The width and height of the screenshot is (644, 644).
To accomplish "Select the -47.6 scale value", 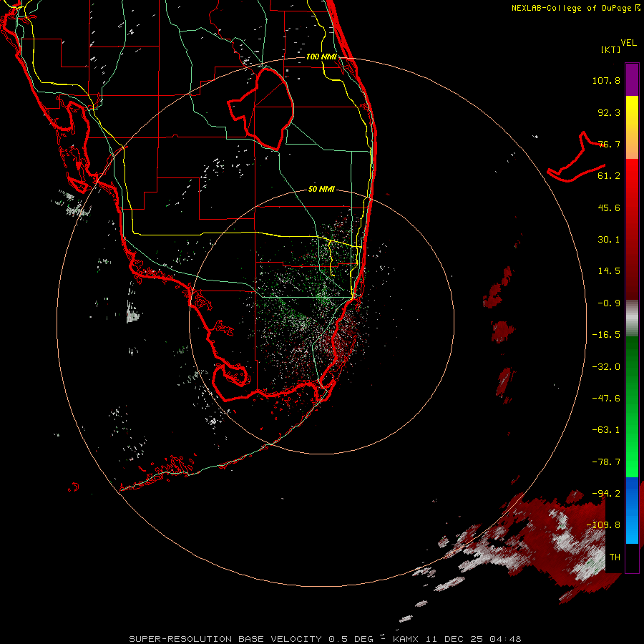I will tap(606, 399).
